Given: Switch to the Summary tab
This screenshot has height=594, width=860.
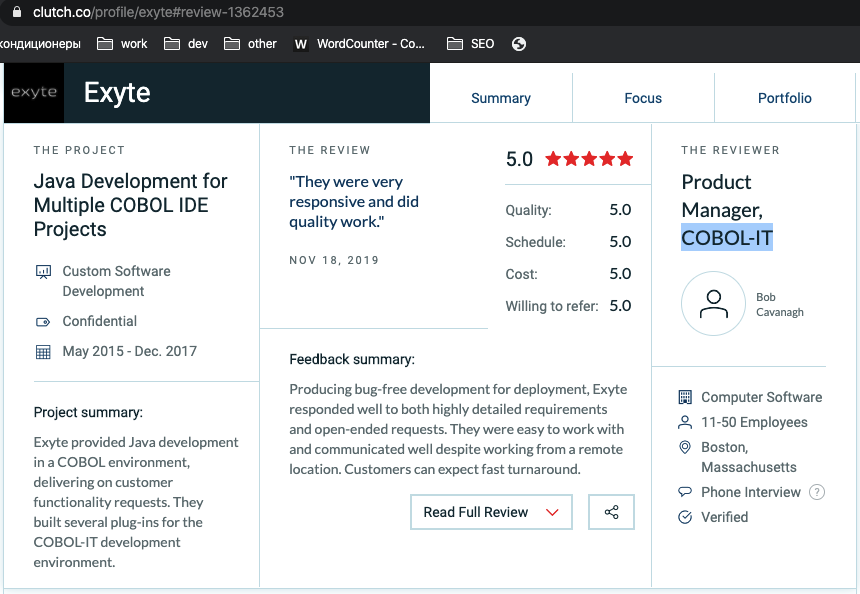Looking at the screenshot, I should 501,98.
